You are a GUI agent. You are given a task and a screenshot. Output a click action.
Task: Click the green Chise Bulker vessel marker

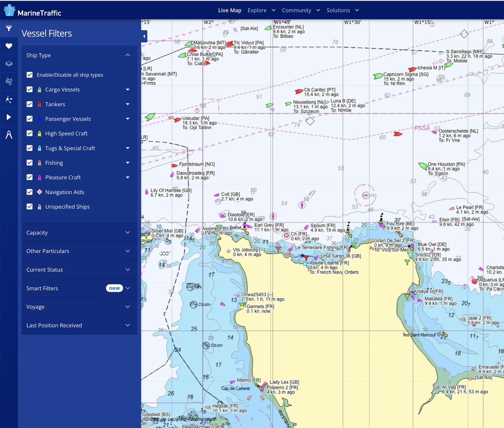coord(182,55)
